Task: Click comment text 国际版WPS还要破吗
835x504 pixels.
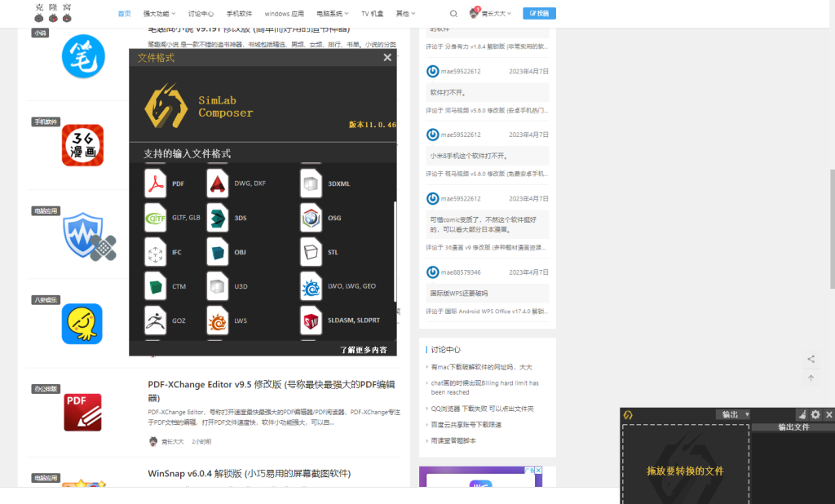Action: [458, 293]
